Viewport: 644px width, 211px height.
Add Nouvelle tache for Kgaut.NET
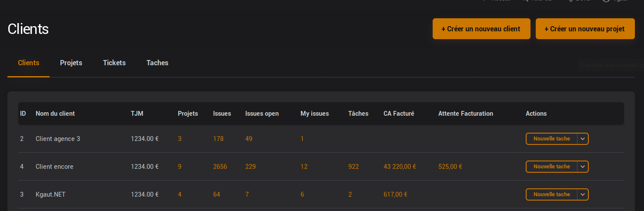pos(551,194)
